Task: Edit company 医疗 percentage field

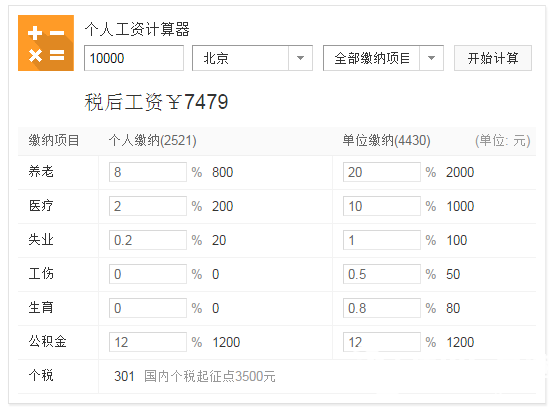Action: [382, 206]
